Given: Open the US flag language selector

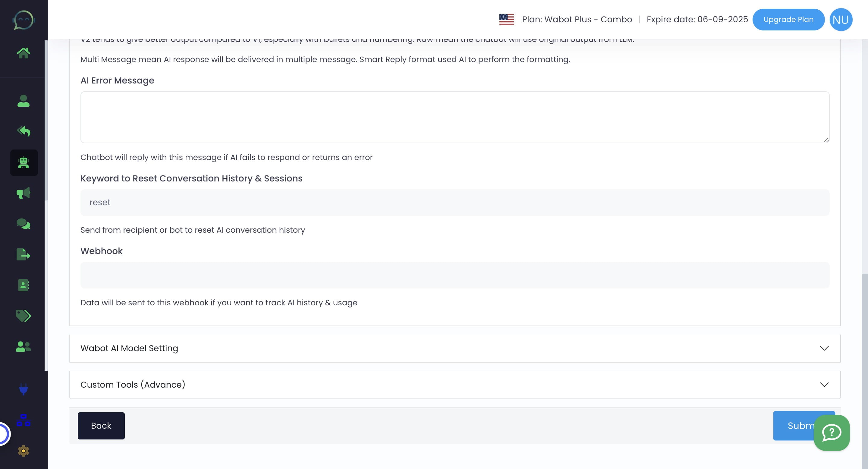Looking at the screenshot, I should tap(506, 20).
